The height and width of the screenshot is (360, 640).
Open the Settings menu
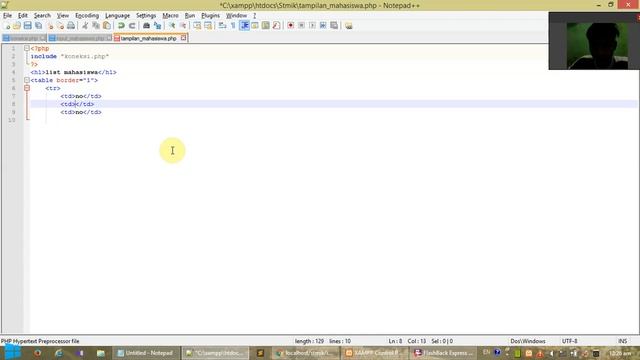[x=146, y=16]
